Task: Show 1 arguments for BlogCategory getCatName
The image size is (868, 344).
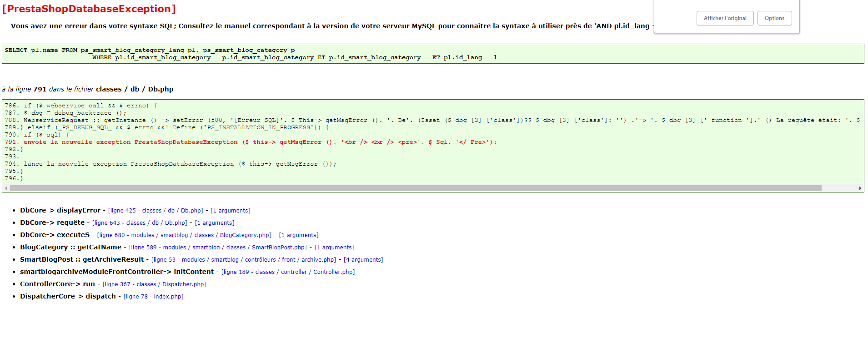Action: click(x=334, y=248)
